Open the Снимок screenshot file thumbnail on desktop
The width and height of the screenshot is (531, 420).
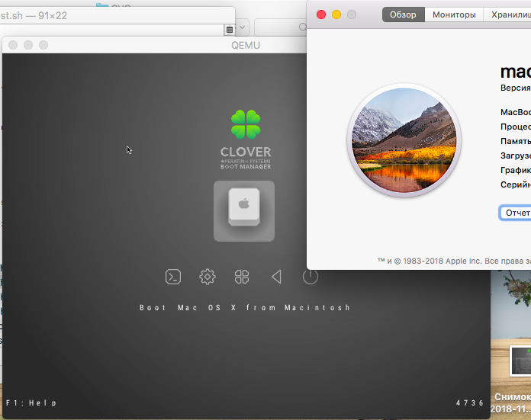(x=520, y=361)
